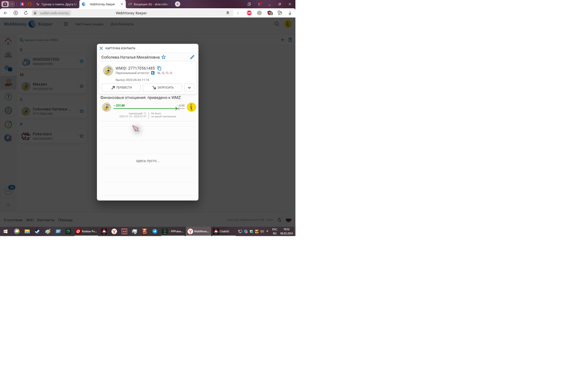This screenshot has width=588, height=366.
Task: Click the apps grid icon in header
Action: [x=66, y=24]
